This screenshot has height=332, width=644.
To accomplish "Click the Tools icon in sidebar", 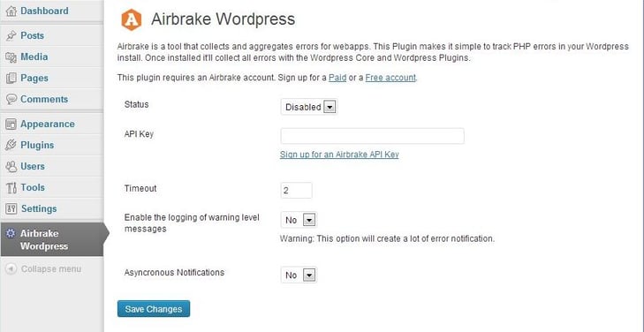I will pyautogui.click(x=11, y=187).
